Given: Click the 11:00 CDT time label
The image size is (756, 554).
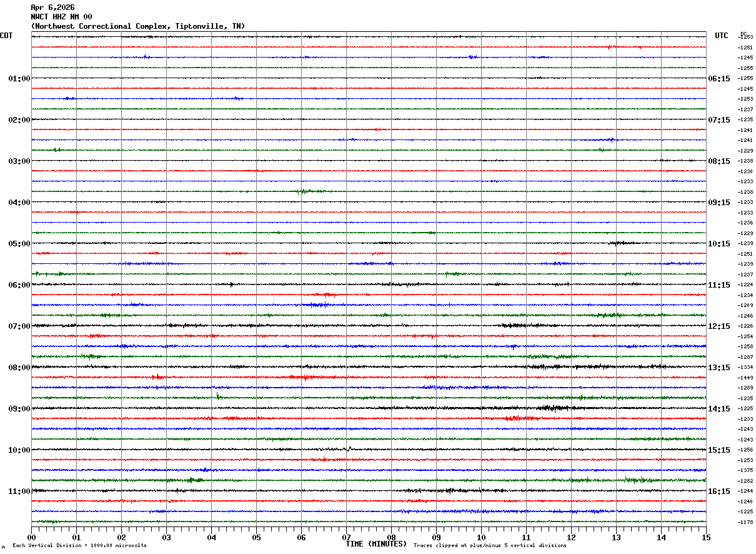Looking at the screenshot, I should [x=19, y=491].
